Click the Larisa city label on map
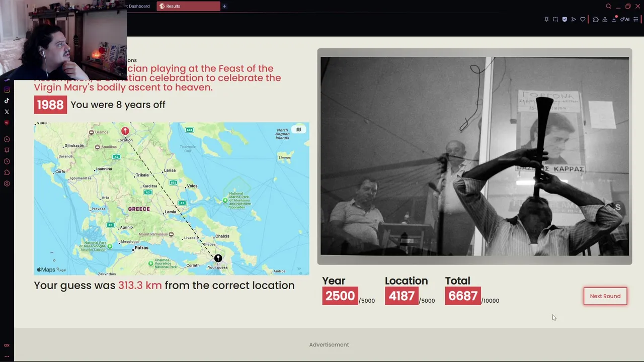 170,170
